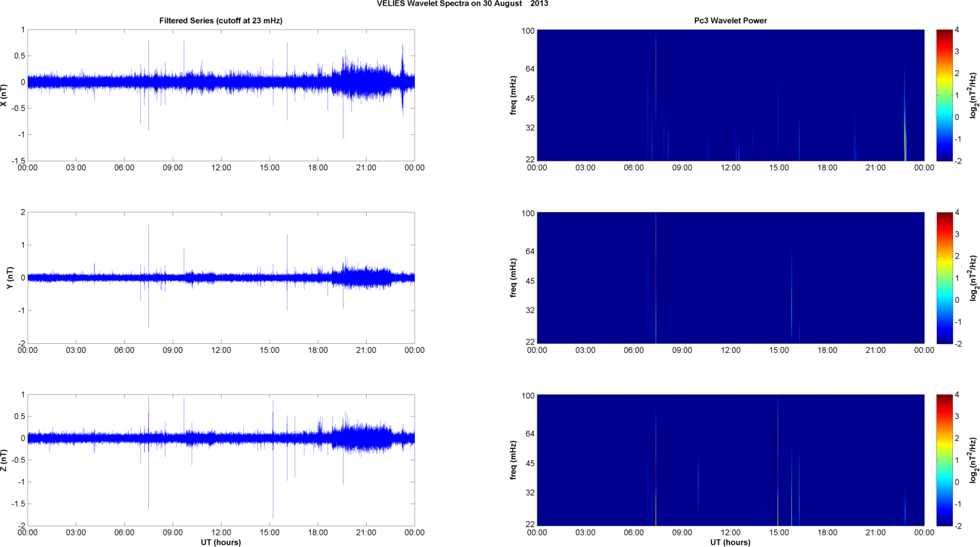Select the Y-component Pc3 wavelet spectrogram

[x=730, y=278]
